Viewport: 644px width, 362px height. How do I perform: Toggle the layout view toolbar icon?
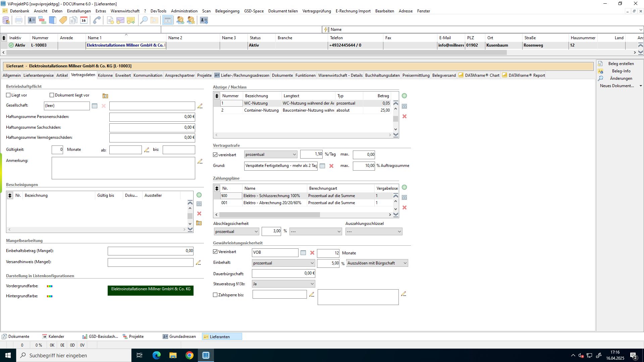[x=167, y=20]
